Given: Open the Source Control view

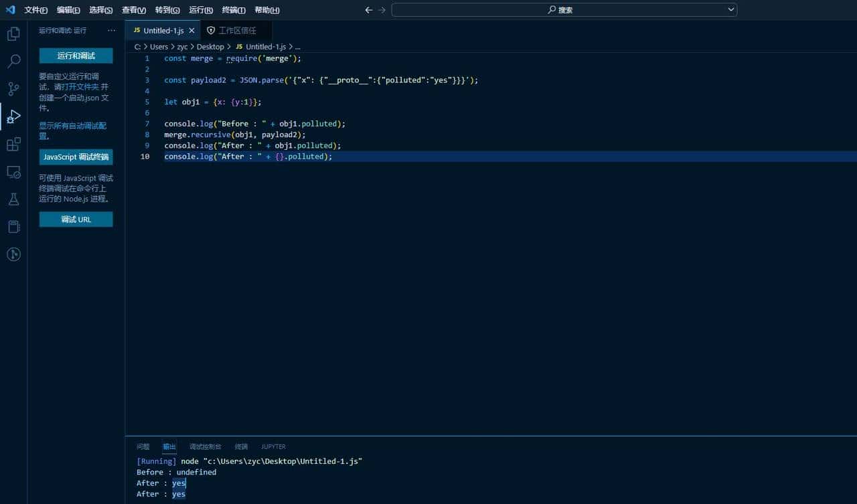Looking at the screenshot, I should [13, 88].
